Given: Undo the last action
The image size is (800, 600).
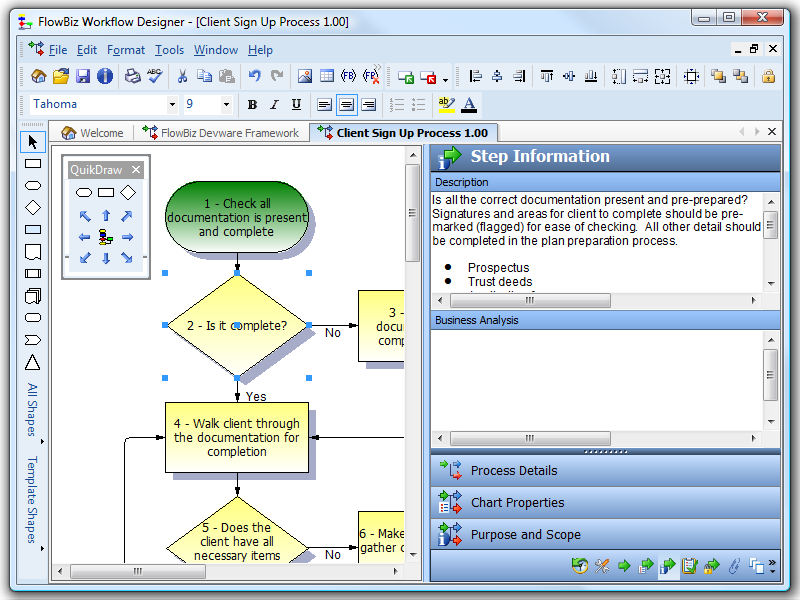Looking at the screenshot, I should pyautogui.click(x=255, y=77).
